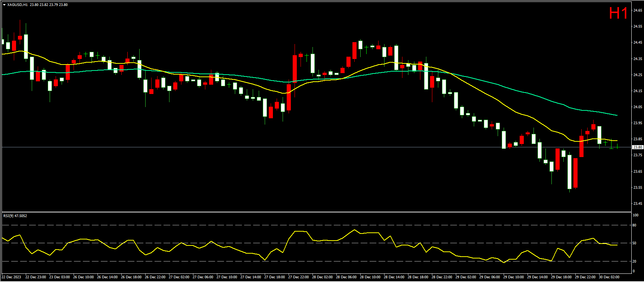Click the large red H1 timeframe label
The height and width of the screenshot is (282, 644).
618,14
